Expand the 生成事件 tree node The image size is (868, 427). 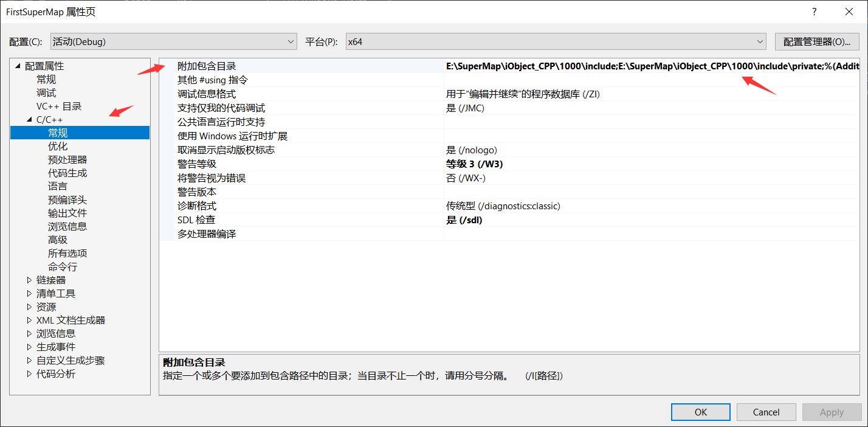tap(29, 346)
